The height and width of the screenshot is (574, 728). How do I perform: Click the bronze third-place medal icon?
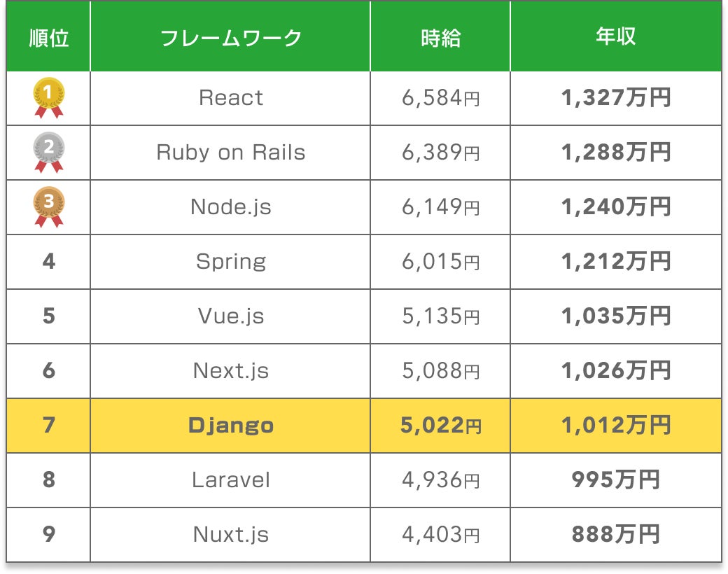(x=49, y=206)
